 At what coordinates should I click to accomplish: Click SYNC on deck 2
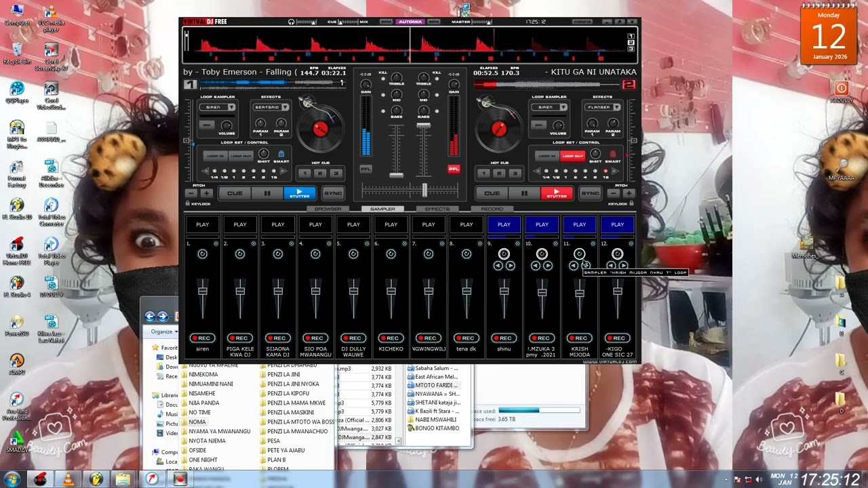coord(591,193)
